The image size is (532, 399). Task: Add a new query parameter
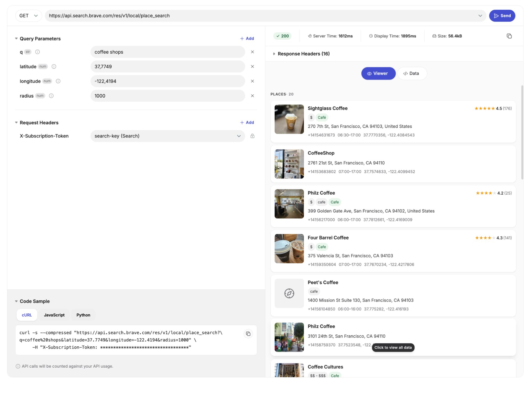pyautogui.click(x=247, y=39)
